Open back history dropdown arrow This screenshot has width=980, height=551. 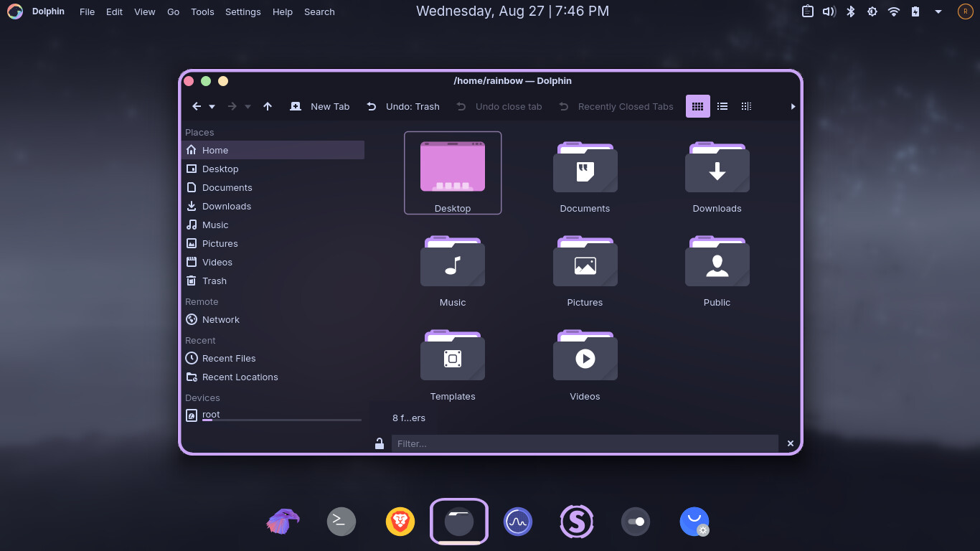(x=212, y=107)
